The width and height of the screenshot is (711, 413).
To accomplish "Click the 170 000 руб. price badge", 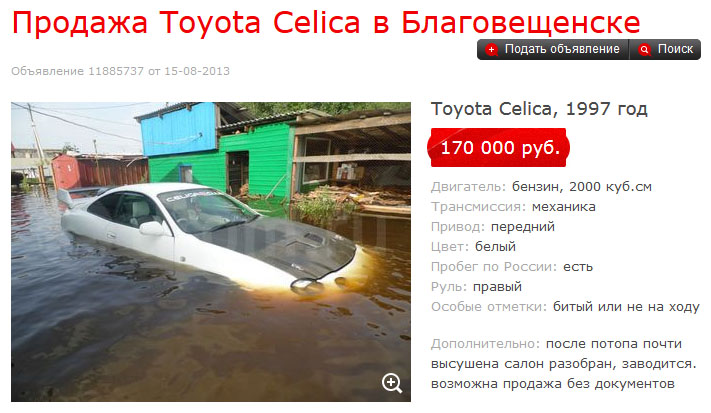I will pos(498,148).
